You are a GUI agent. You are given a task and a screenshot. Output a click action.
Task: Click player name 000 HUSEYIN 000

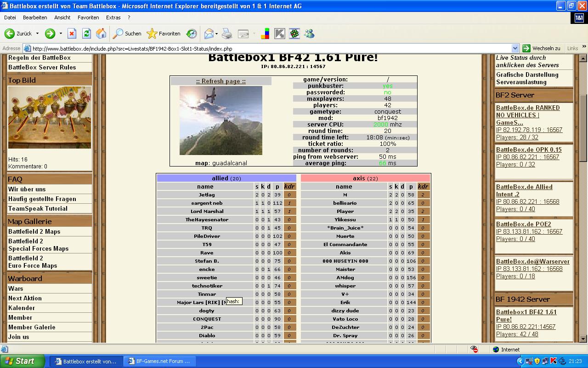click(x=345, y=261)
